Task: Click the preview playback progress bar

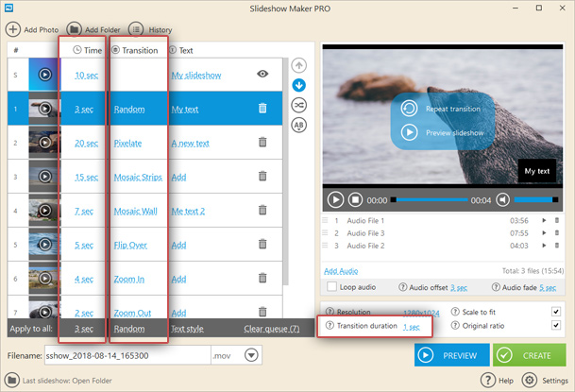Action: pyautogui.click(x=429, y=200)
